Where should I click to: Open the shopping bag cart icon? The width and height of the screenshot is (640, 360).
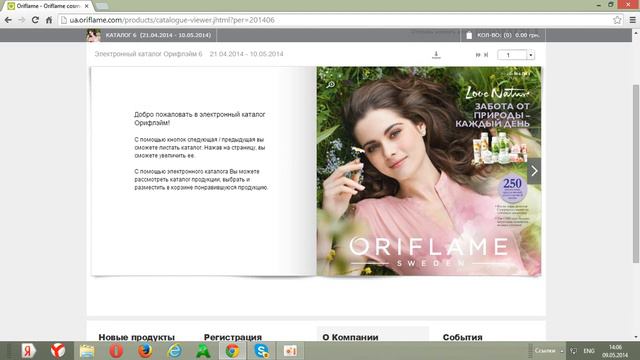click(x=469, y=35)
